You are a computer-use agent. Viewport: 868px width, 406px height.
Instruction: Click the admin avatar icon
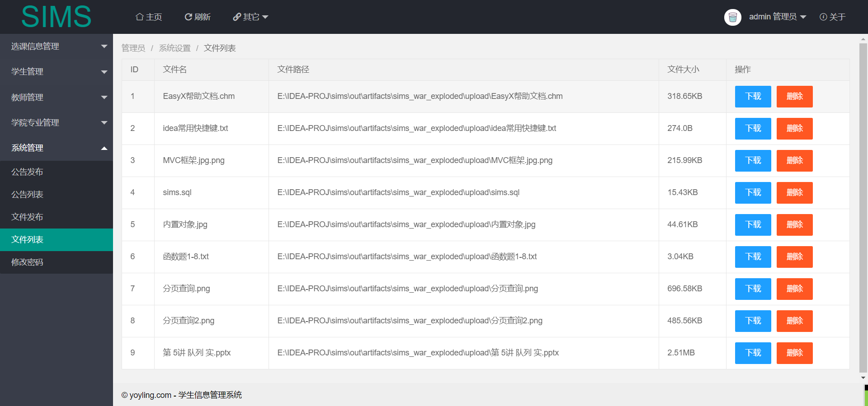(x=733, y=17)
